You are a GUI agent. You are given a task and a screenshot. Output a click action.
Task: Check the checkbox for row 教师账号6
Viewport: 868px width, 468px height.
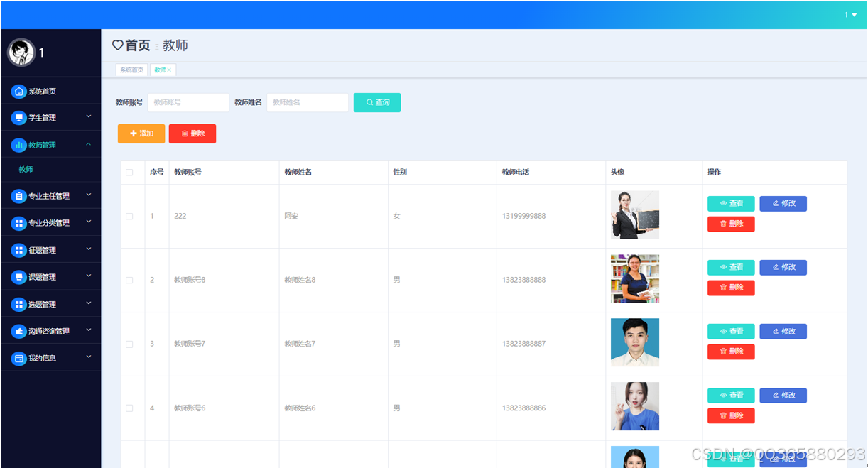[x=129, y=408]
